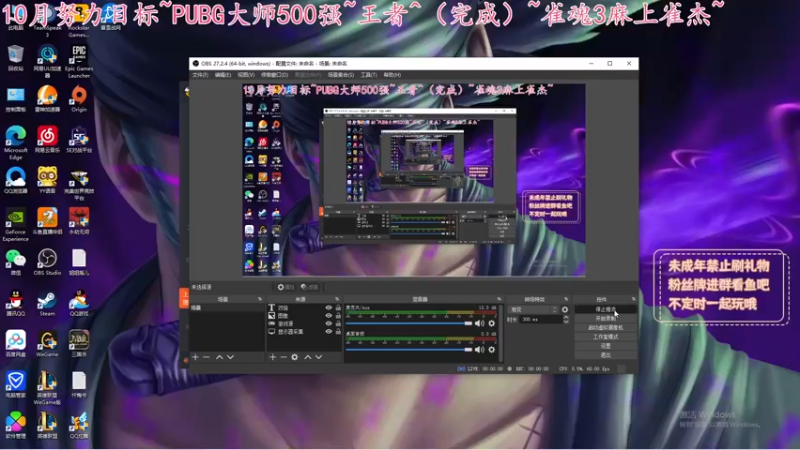Pop out the Audio Mixer dock panel

tap(499, 299)
